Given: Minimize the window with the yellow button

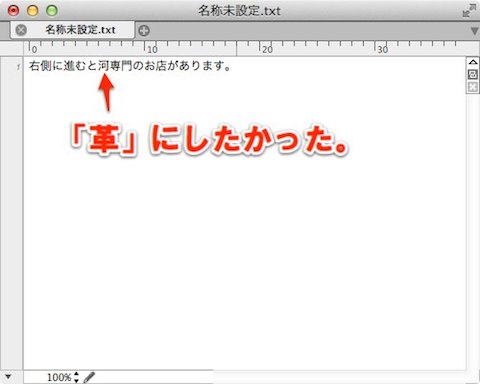Looking at the screenshot, I should 33,10.
